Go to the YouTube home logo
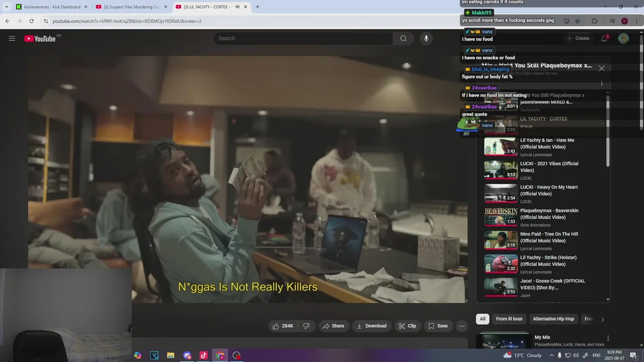Image resolution: width=644 pixels, height=362 pixels. point(40,39)
